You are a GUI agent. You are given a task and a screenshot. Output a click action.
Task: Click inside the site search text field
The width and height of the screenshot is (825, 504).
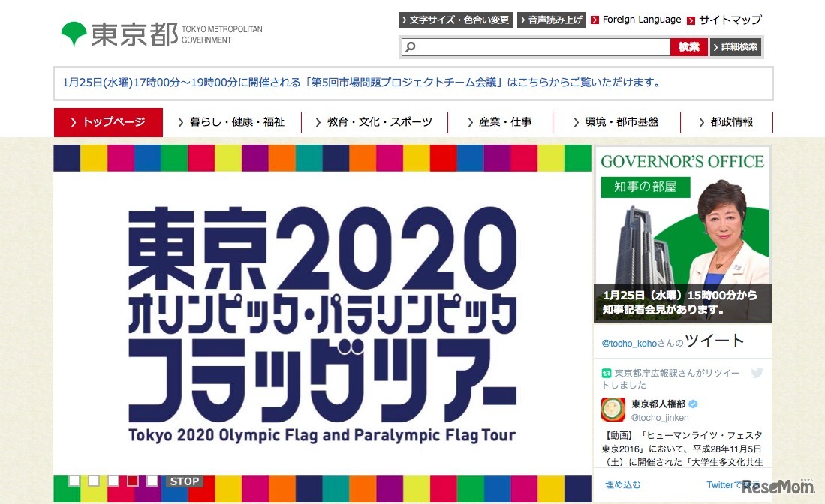tap(536, 47)
